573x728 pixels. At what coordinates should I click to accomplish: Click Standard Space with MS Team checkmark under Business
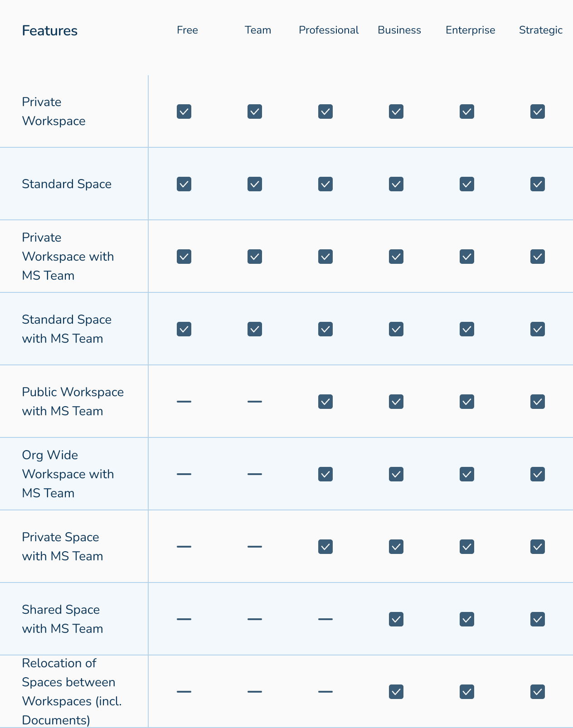[x=396, y=329]
